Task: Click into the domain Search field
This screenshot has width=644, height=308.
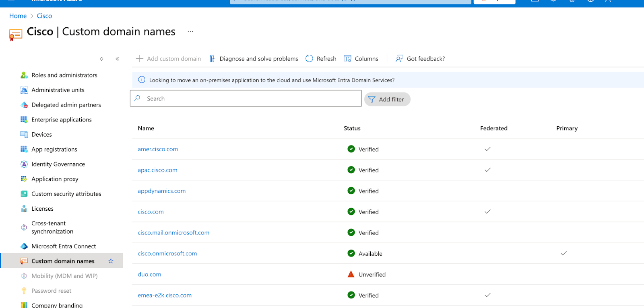Action: (246, 99)
